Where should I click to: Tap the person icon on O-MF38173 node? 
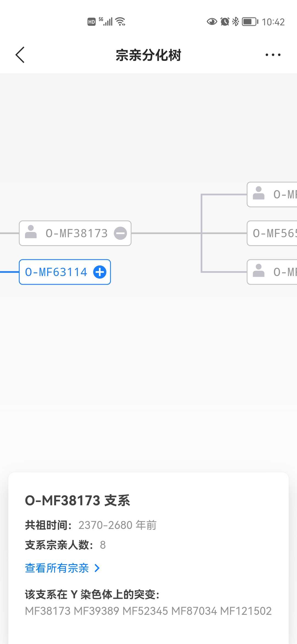tap(31, 232)
